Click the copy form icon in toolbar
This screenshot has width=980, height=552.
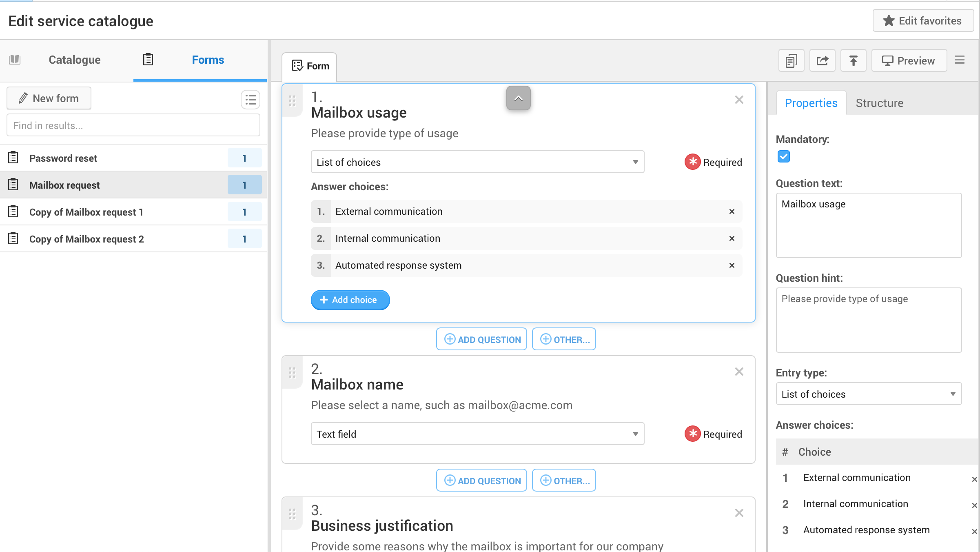click(791, 61)
